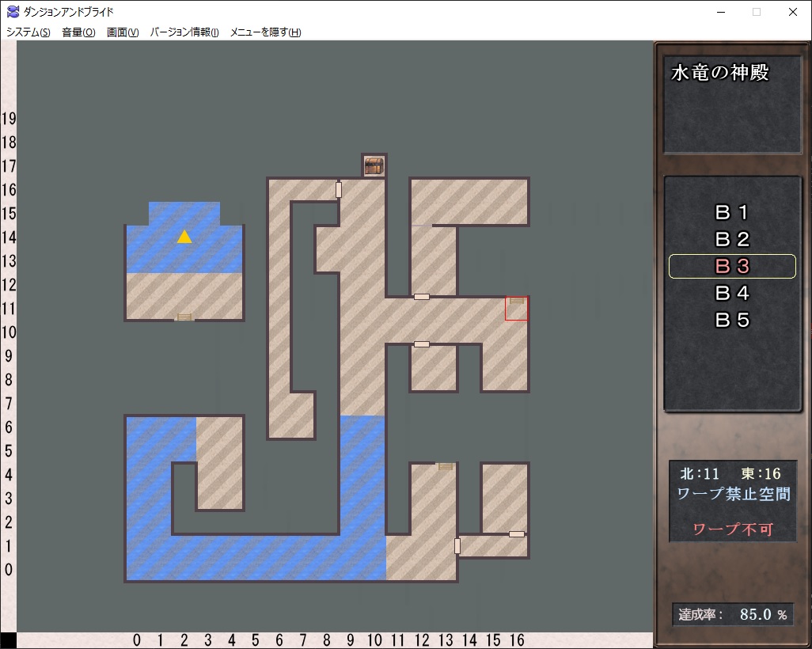Screen dimensions: 812x649
Task: Select the highlighted B3 floor
Action: click(x=732, y=266)
